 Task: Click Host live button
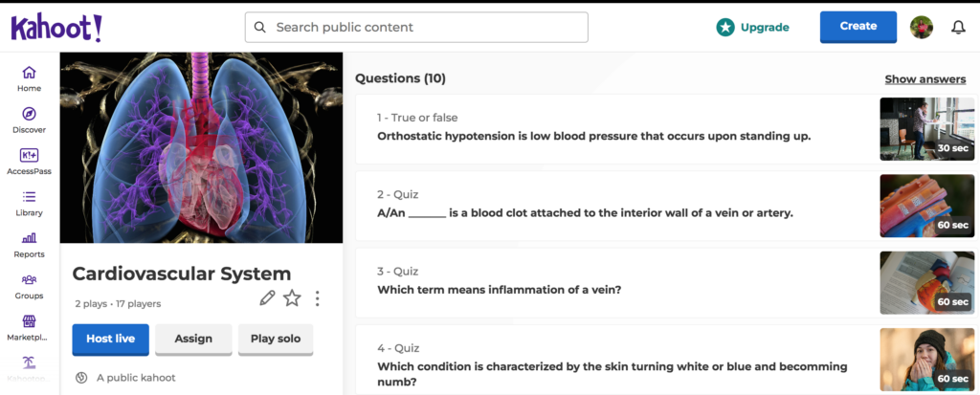click(110, 339)
